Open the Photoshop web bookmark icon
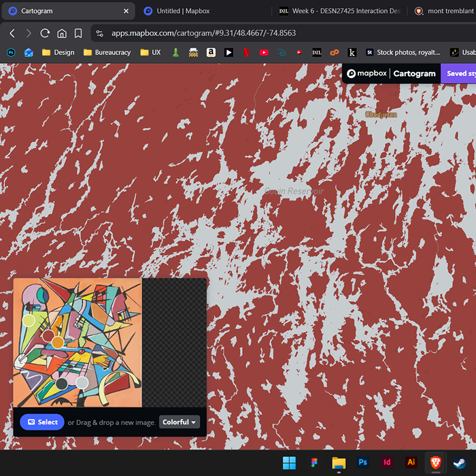 tap(12, 52)
